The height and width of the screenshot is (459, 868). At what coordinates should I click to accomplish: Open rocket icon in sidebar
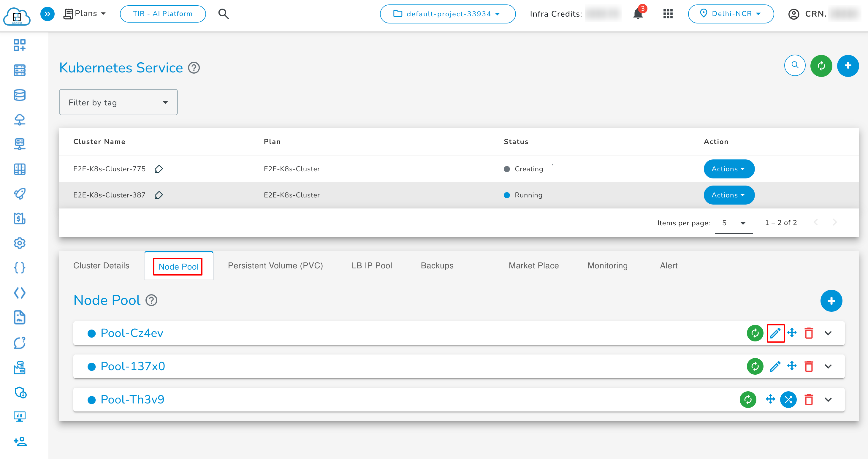coord(20,194)
